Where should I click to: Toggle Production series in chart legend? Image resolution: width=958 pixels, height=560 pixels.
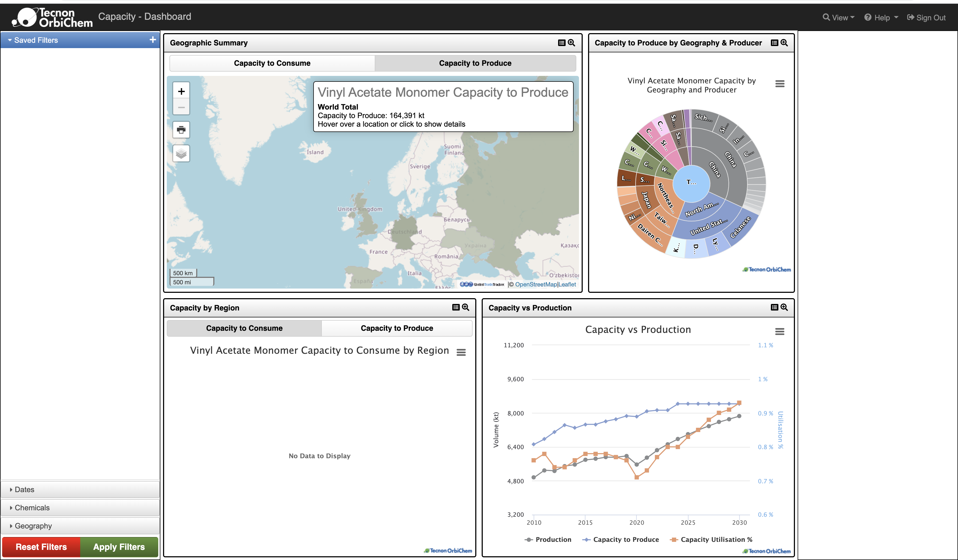(548, 539)
